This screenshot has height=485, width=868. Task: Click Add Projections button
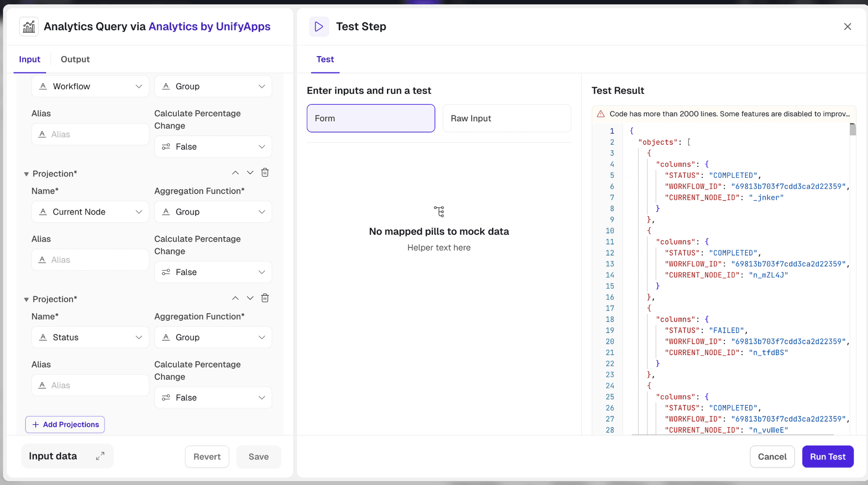pos(65,424)
